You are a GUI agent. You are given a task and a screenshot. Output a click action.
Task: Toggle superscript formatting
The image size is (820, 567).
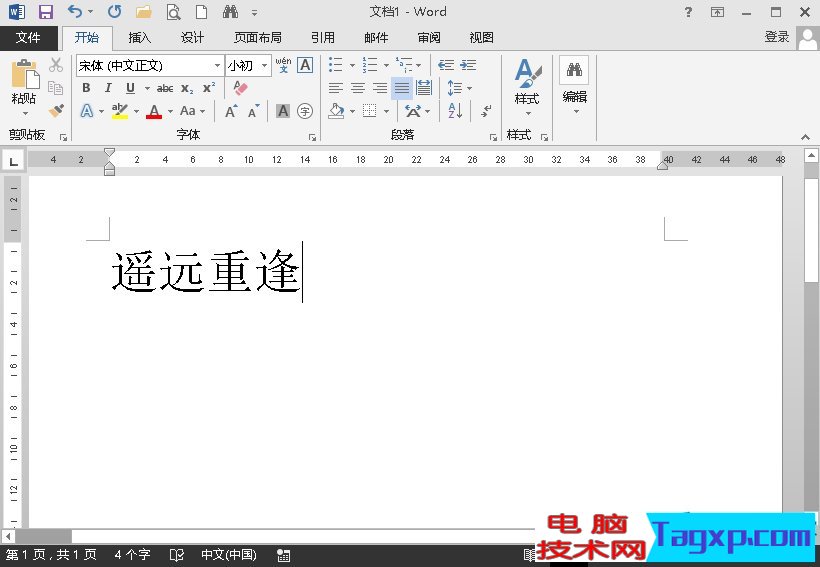point(209,88)
